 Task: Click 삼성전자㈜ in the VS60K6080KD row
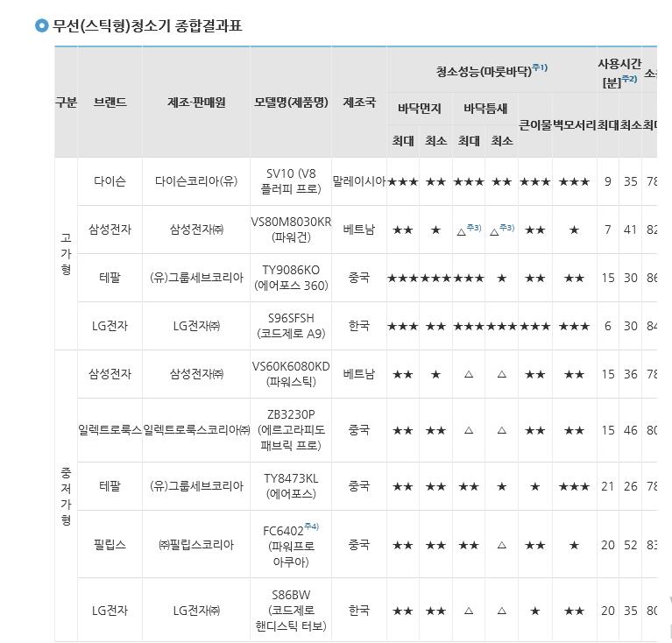(196, 374)
